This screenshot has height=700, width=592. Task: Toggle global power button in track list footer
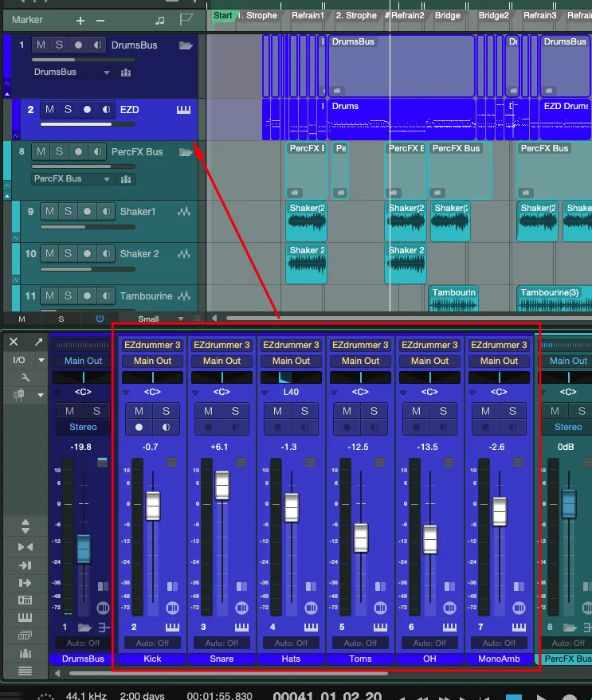100,319
